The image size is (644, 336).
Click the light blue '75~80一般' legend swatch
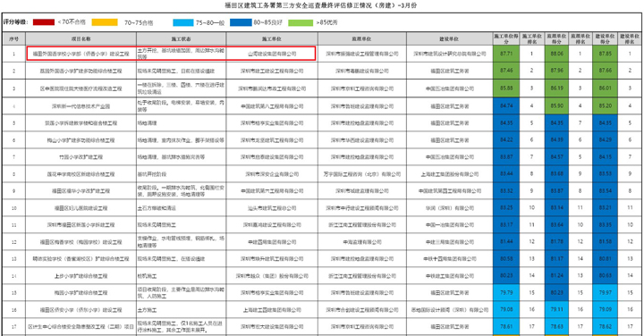coord(182,22)
